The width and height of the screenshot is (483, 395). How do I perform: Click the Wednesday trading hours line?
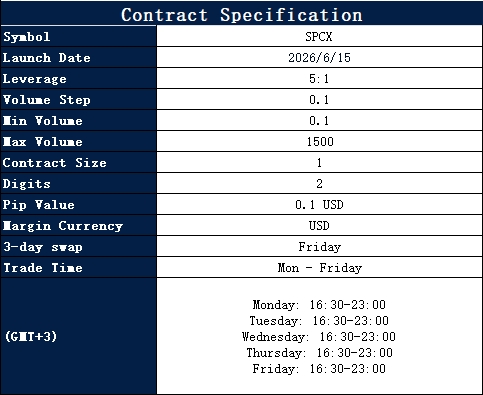click(319, 337)
